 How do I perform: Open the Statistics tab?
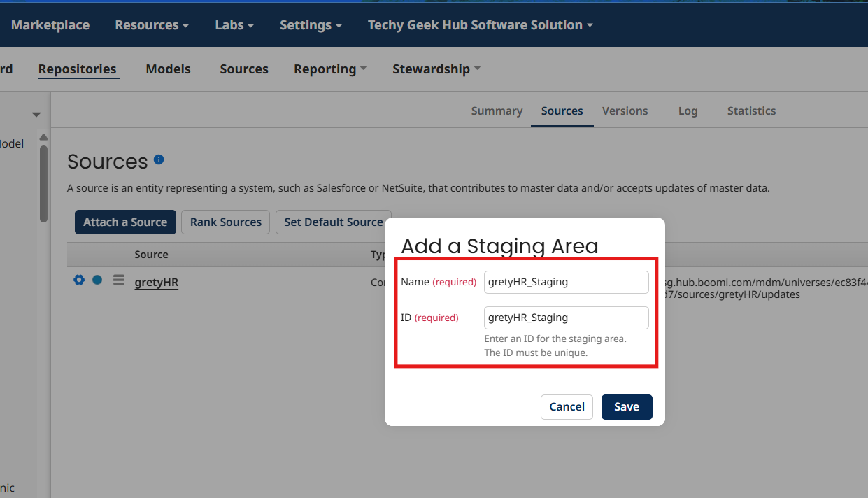751,111
